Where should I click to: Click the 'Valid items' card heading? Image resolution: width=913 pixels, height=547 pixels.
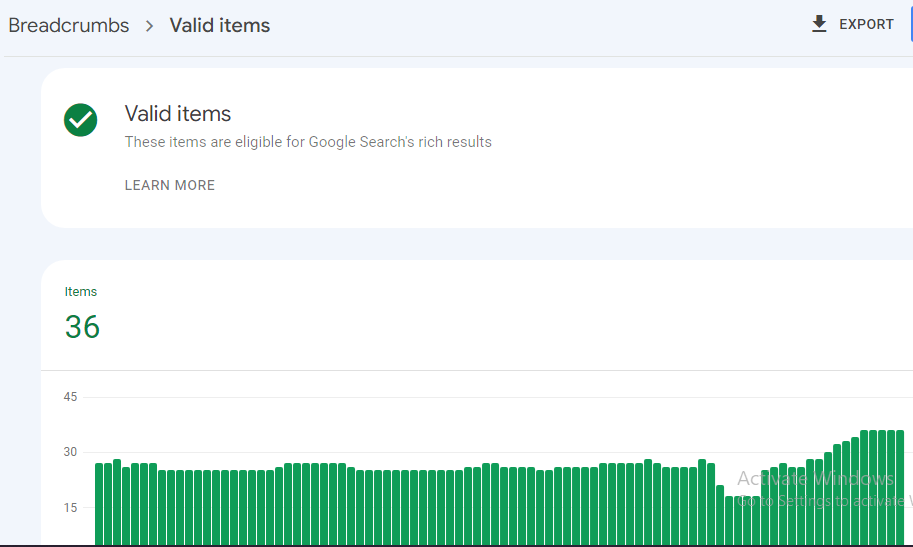coord(178,114)
